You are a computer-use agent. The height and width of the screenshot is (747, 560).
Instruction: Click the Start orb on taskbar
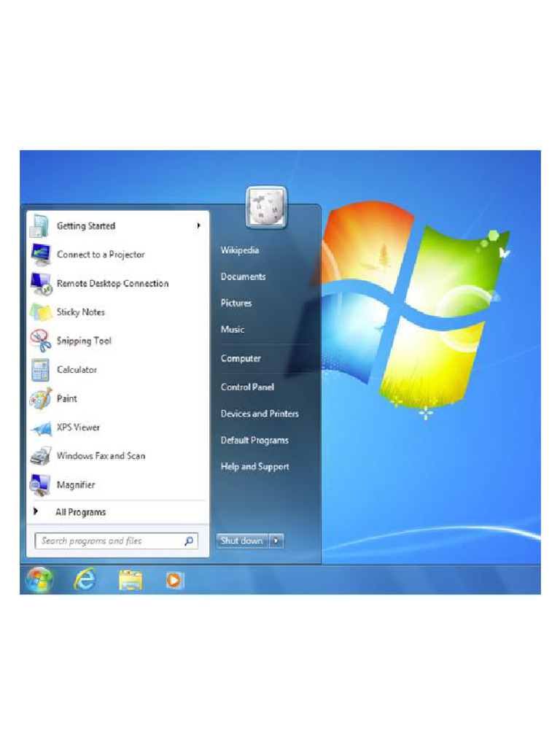(x=39, y=580)
